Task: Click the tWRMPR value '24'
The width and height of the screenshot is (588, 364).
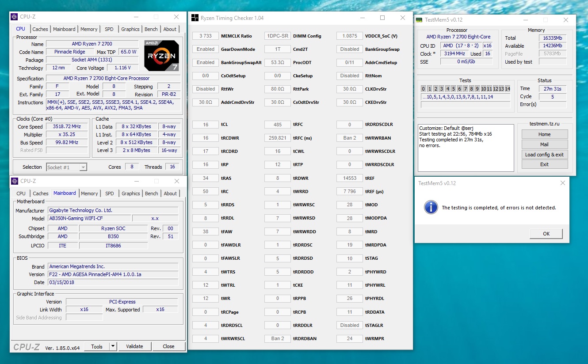Action: (x=350, y=338)
